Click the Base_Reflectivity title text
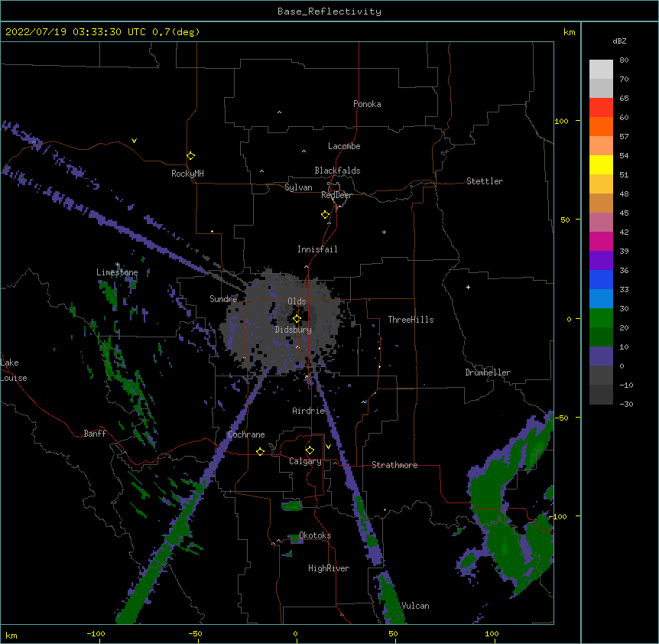This screenshot has width=659, height=644. [x=329, y=11]
